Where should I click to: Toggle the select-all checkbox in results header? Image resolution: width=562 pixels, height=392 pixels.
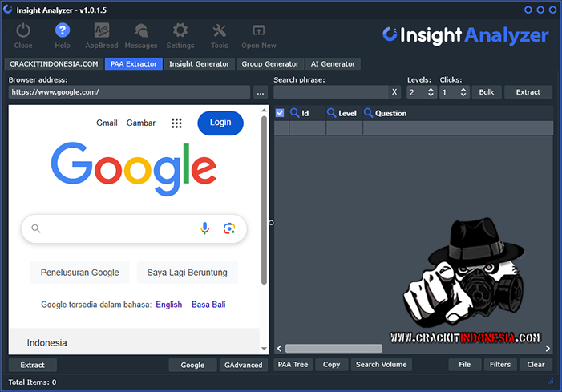pos(280,113)
